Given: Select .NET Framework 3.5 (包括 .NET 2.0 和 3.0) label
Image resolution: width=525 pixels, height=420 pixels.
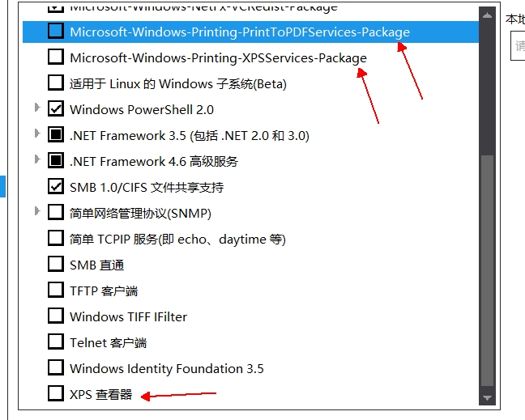Looking at the screenshot, I should [190, 136].
